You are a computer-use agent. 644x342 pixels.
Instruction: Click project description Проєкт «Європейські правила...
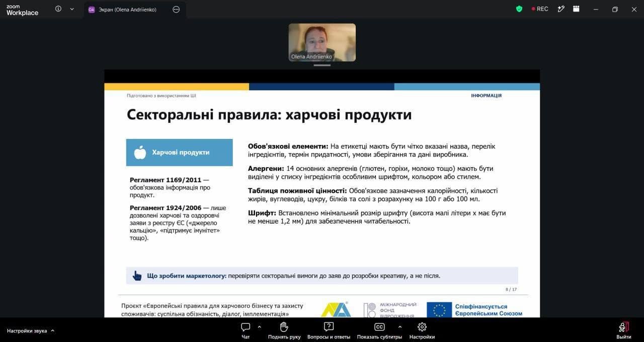click(x=212, y=310)
